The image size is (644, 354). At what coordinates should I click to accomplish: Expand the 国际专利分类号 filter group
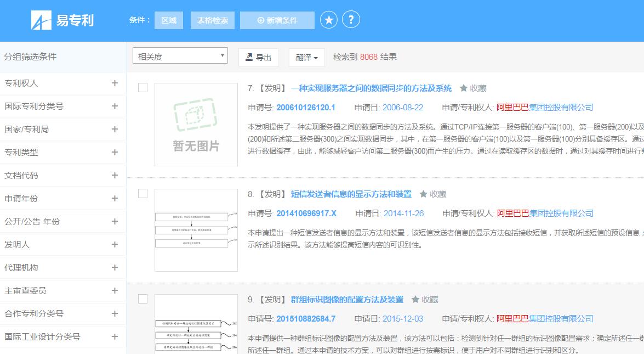115,106
